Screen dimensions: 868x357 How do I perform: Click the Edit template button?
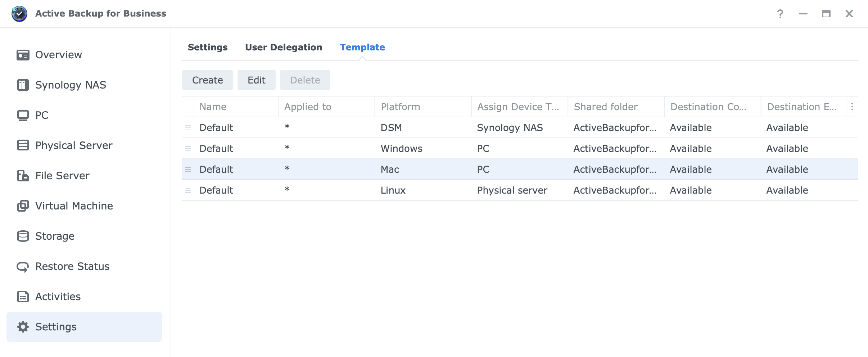[x=257, y=80]
